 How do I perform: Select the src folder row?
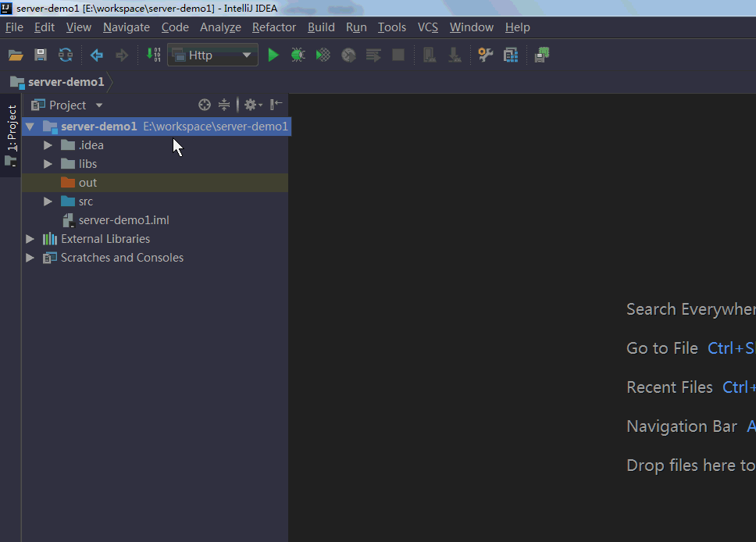pos(155,201)
